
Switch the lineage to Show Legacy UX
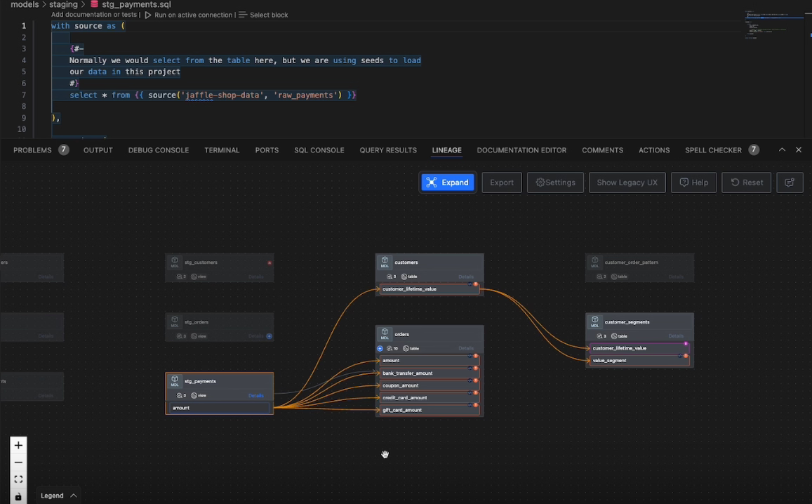(x=627, y=183)
